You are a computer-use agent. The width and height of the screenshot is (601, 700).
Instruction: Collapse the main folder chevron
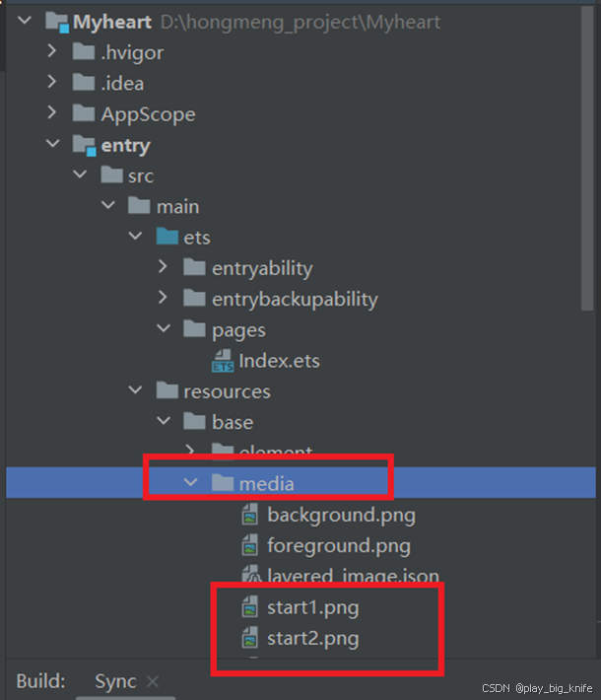108,205
